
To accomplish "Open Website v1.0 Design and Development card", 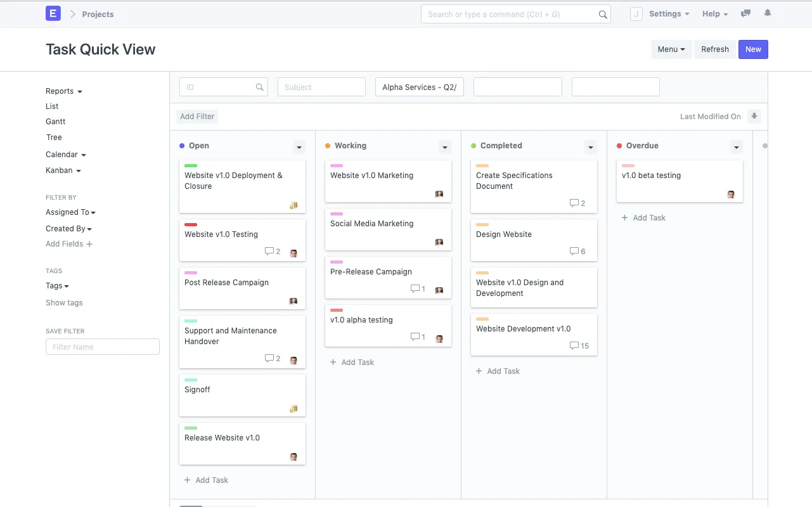I will [534, 288].
